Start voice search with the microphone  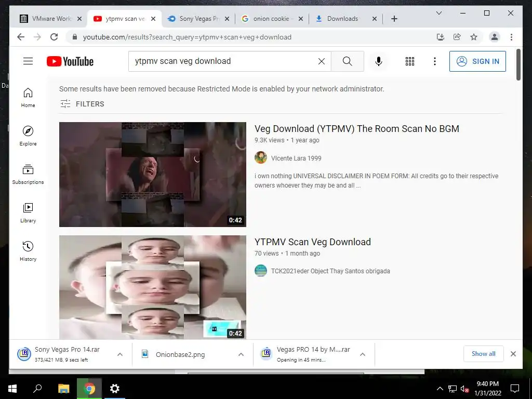(379, 61)
